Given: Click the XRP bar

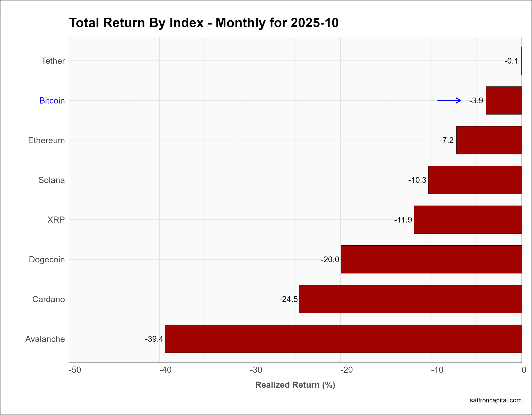Looking at the screenshot, I should [x=467, y=220].
